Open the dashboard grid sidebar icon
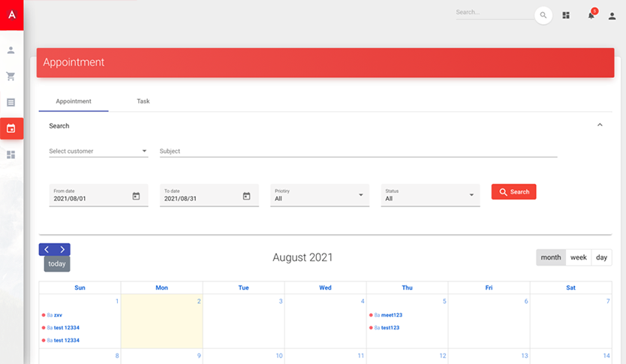 click(x=11, y=155)
